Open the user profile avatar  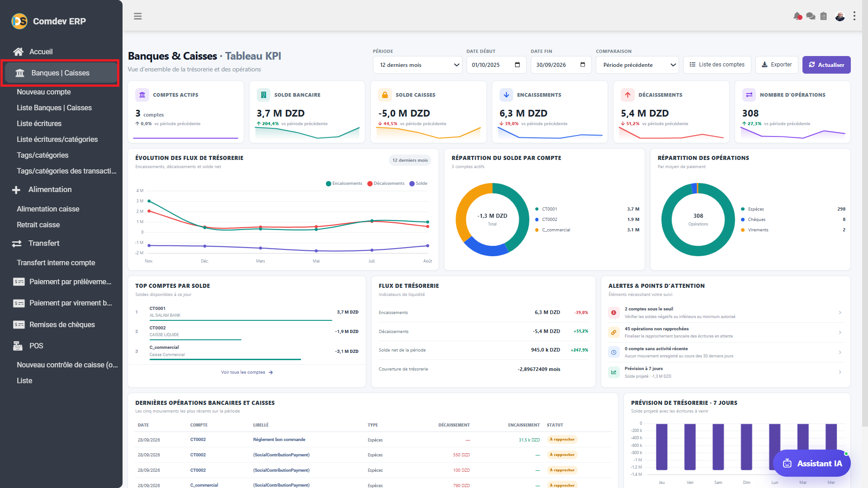pyautogui.click(x=840, y=16)
